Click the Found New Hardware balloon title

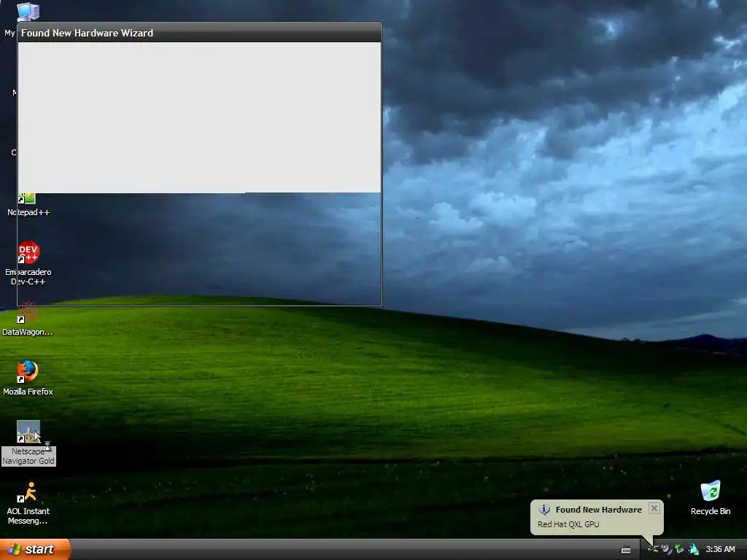[598, 510]
